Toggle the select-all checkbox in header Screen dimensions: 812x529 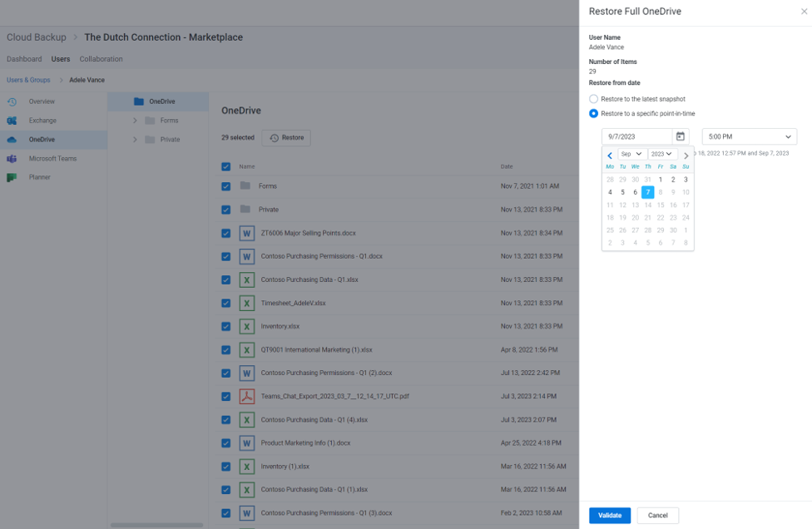(226, 166)
